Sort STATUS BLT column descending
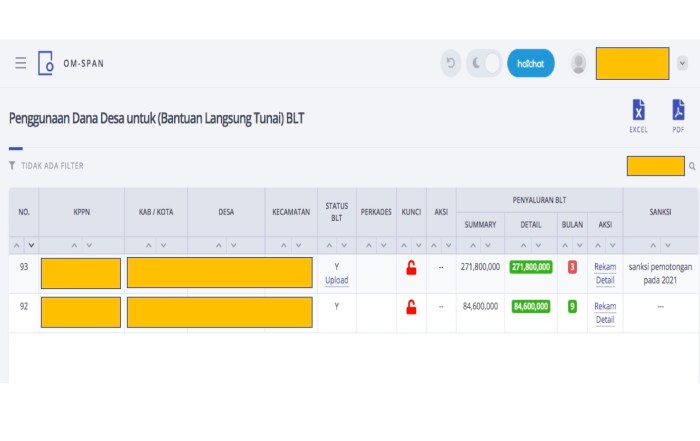The image size is (700, 441). click(344, 245)
